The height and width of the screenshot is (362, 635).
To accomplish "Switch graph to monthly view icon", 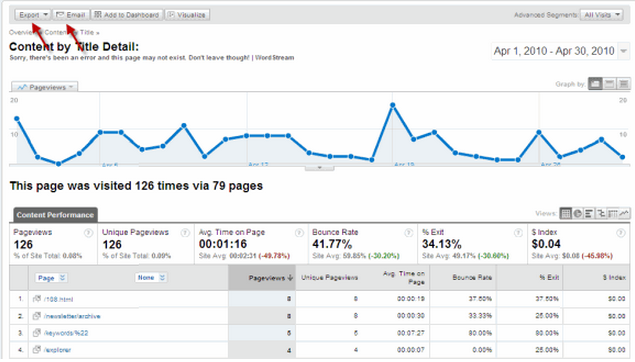I will coord(624,84).
